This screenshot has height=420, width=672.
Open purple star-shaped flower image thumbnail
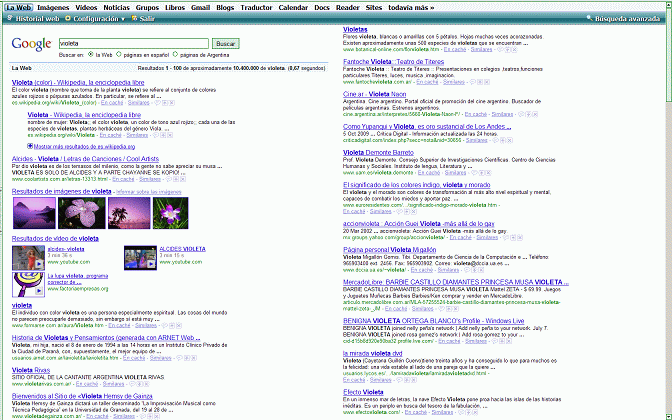(x=171, y=213)
